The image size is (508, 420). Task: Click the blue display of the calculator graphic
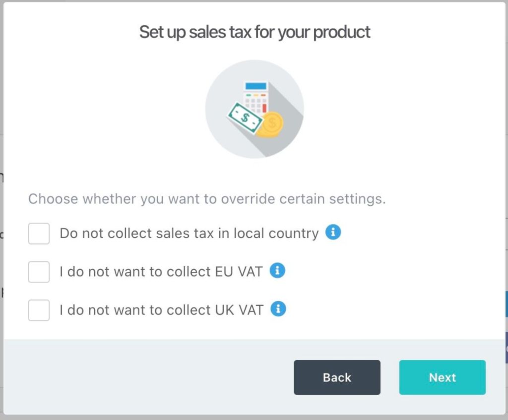tap(255, 86)
